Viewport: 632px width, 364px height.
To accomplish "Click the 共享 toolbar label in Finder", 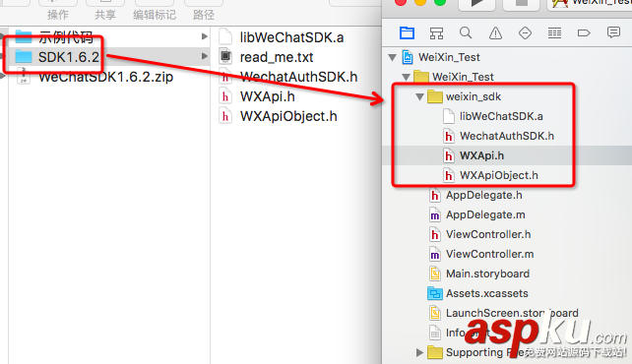I will click(105, 15).
